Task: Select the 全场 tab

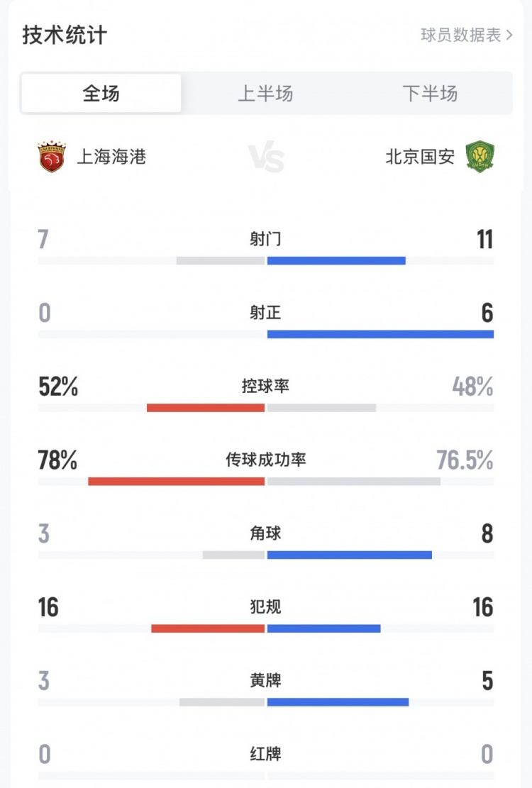Action: (x=101, y=92)
